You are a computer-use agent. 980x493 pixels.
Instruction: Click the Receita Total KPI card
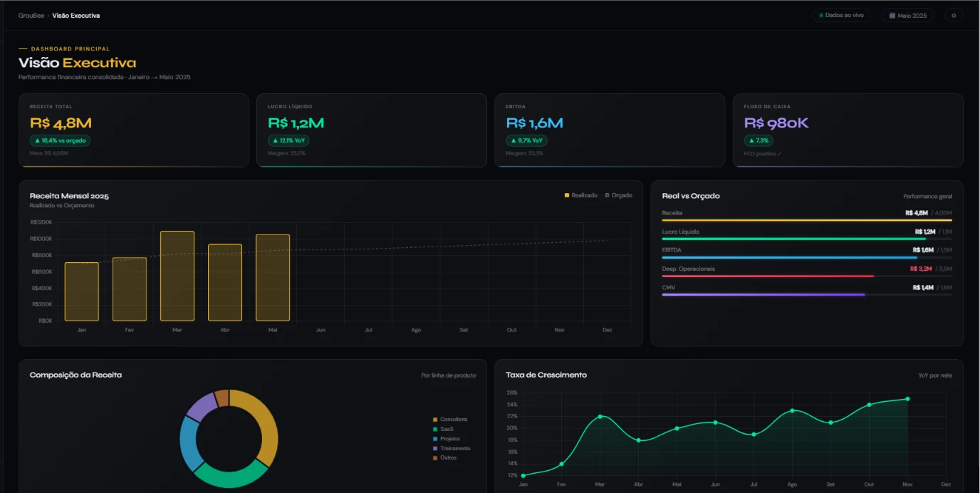click(x=134, y=130)
